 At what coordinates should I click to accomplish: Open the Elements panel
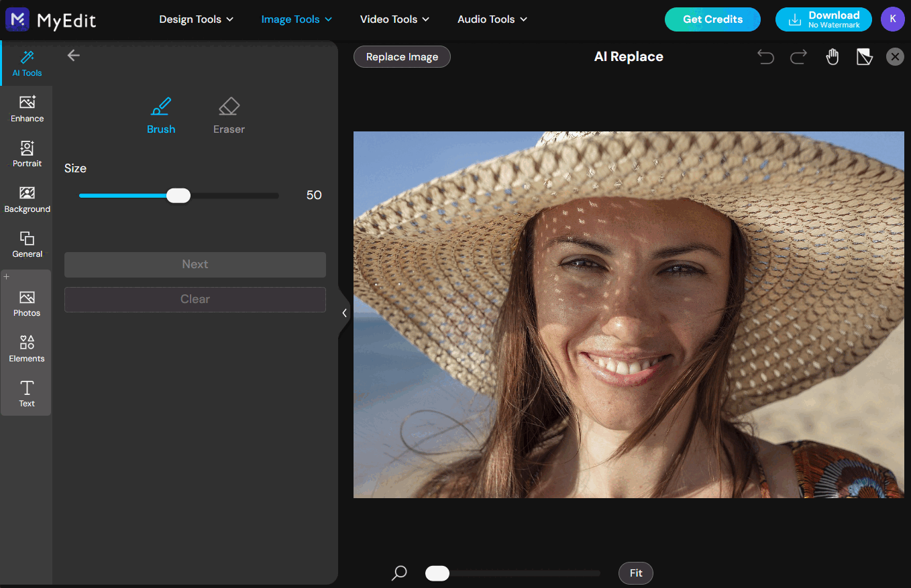pos(27,349)
